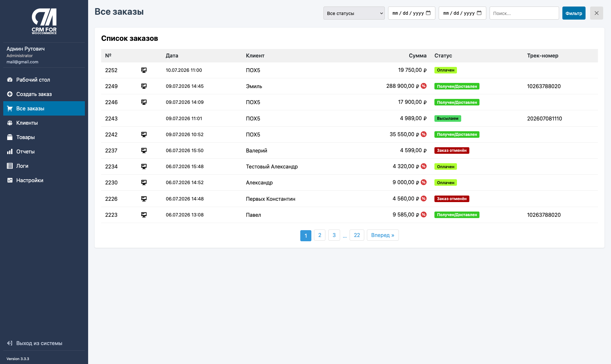Click the Создать заказ plus icon
The height and width of the screenshot is (364, 611).
tap(10, 94)
